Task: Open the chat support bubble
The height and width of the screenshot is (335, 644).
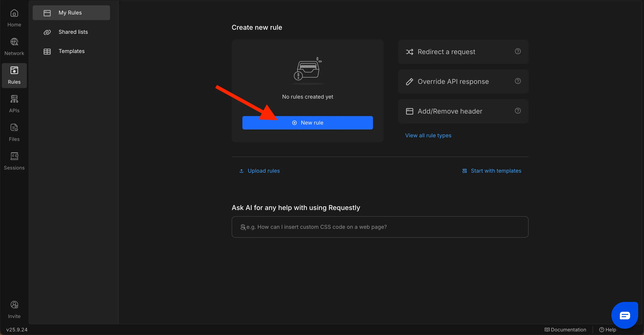Action: 625,315
